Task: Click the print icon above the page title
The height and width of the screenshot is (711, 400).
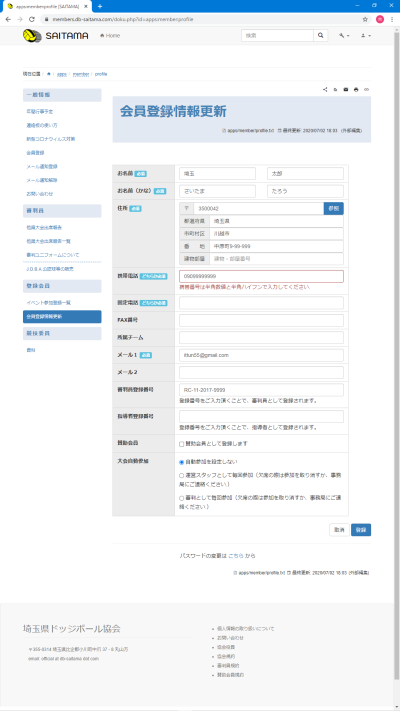Action: click(x=356, y=90)
